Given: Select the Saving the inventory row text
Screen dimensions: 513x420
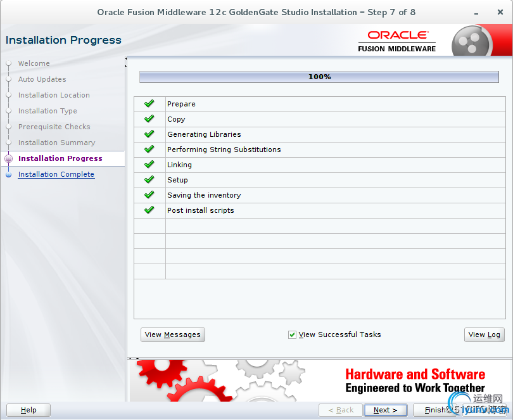Looking at the screenshot, I should click(x=204, y=195).
